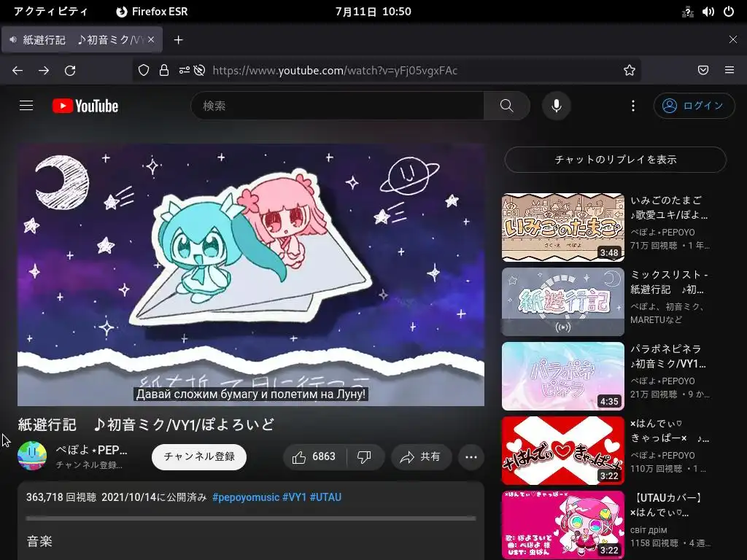747x560 pixels.
Task: Click title いみごのたまご ♪歌愛ユキ
Action: click(x=669, y=208)
